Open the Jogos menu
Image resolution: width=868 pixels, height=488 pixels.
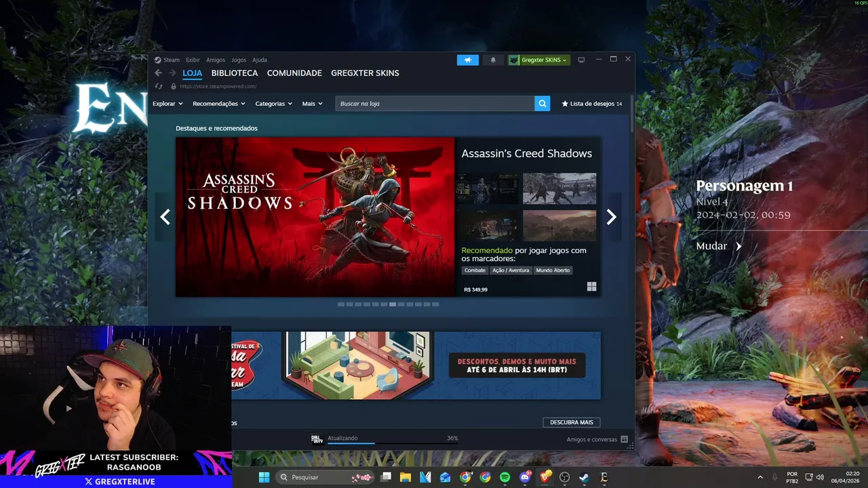(x=239, y=60)
